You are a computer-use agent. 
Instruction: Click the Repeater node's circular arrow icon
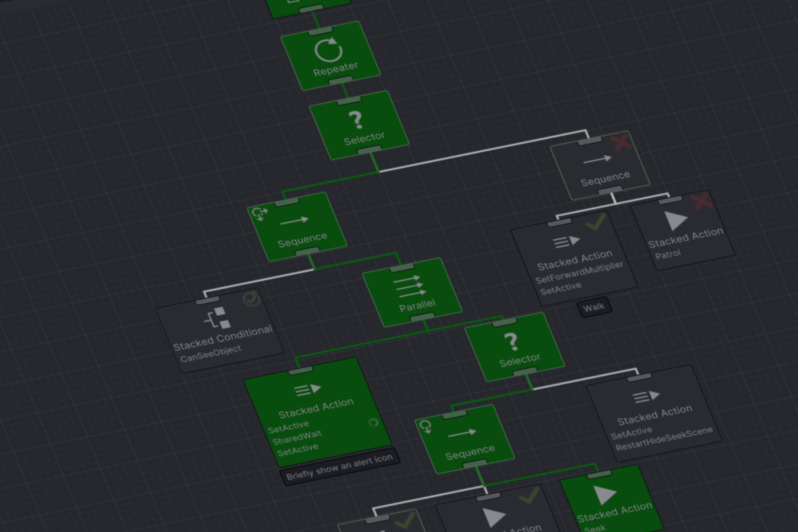point(328,50)
